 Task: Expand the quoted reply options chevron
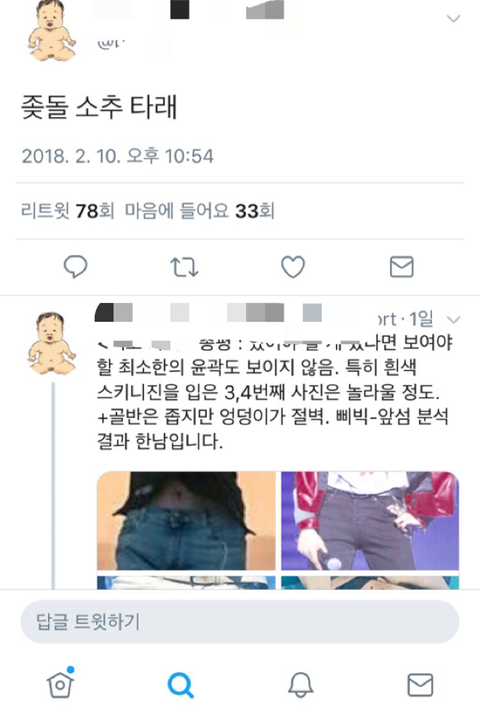[x=454, y=320]
